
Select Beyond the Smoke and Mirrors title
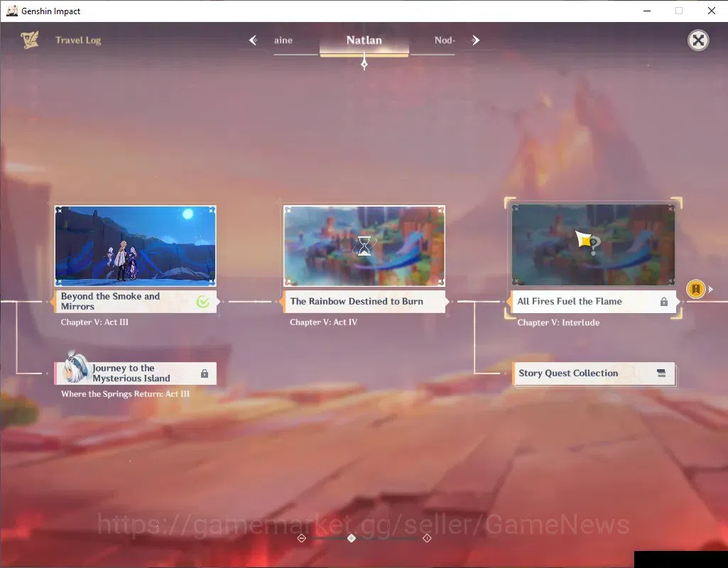(110, 301)
